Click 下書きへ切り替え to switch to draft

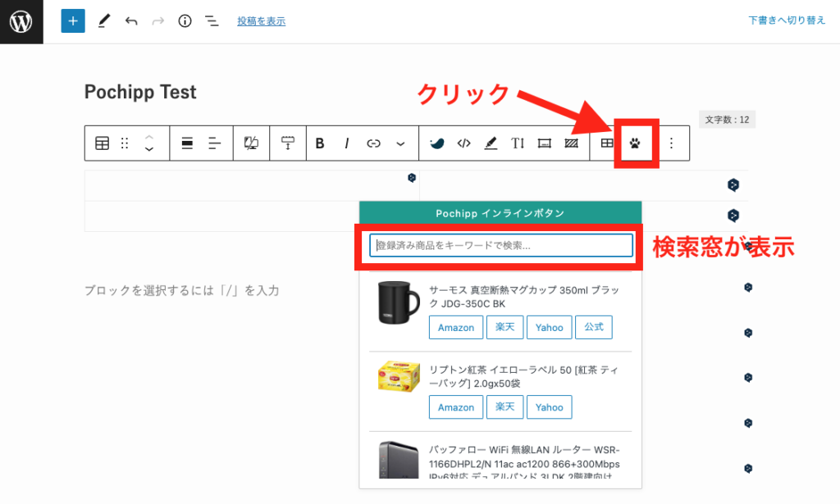[x=787, y=20]
